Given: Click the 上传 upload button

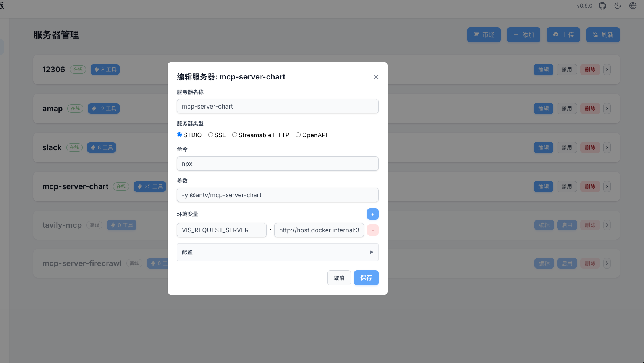Looking at the screenshot, I should tap(563, 35).
